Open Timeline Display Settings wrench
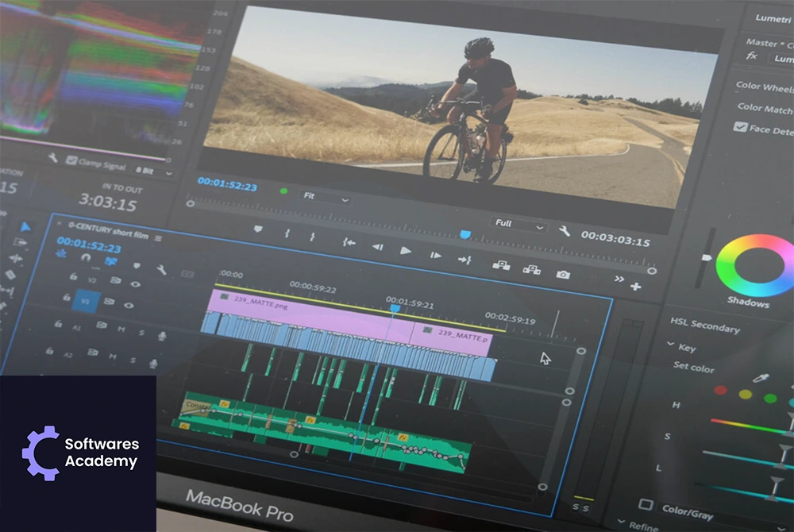This screenshot has height=532, width=794. pyautogui.click(x=161, y=270)
